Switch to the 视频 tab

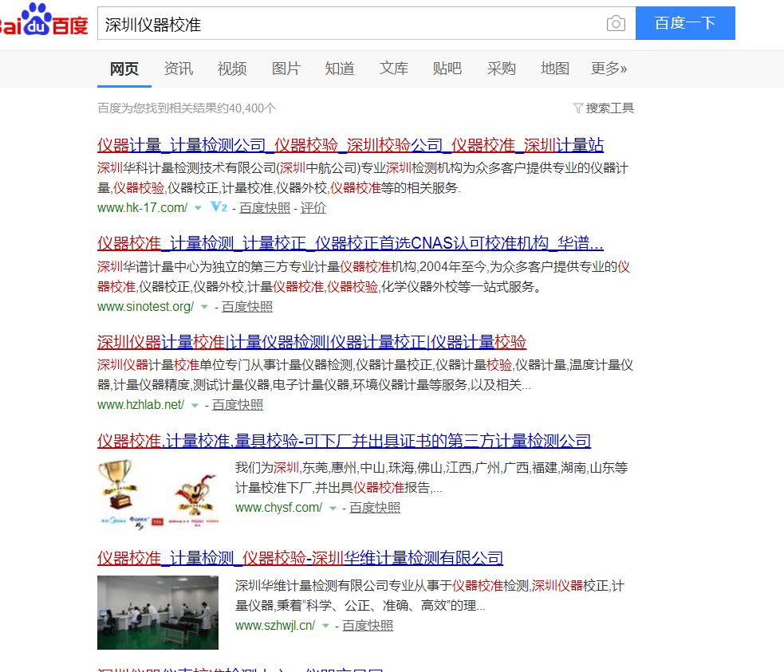(232, 69)
